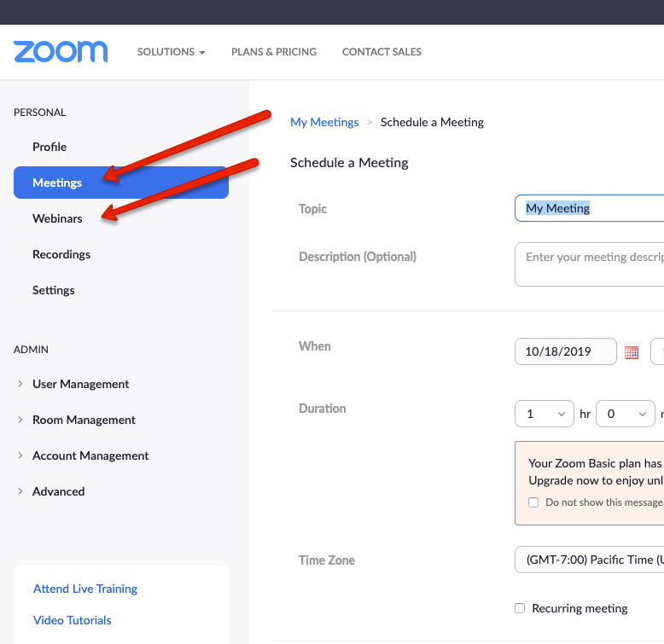Open Video Tutorials link

[x=72, y=620]
